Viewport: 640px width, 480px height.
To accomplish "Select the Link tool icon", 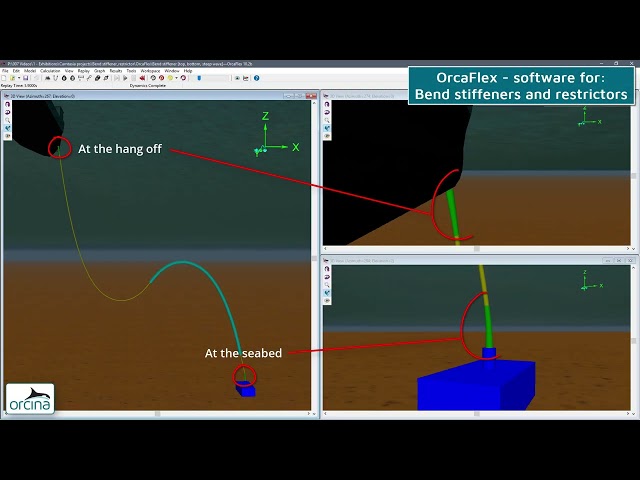I will (x=89, y=78).
